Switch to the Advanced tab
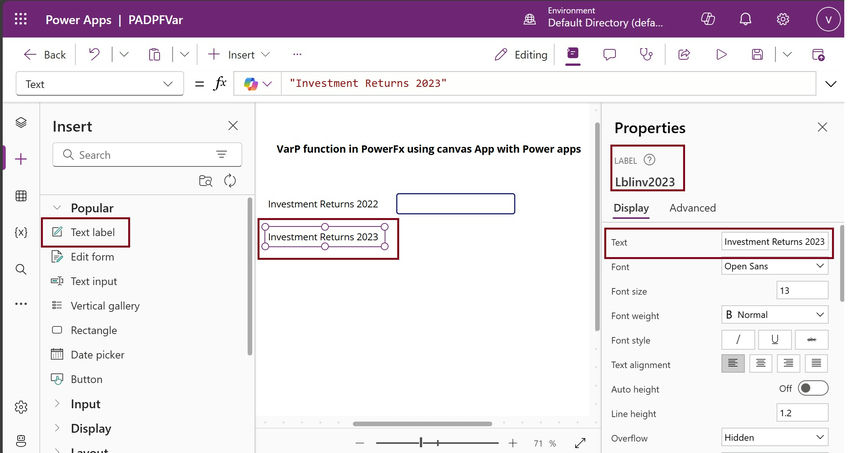This screenshot has width=850, height=453. (692, 208)
